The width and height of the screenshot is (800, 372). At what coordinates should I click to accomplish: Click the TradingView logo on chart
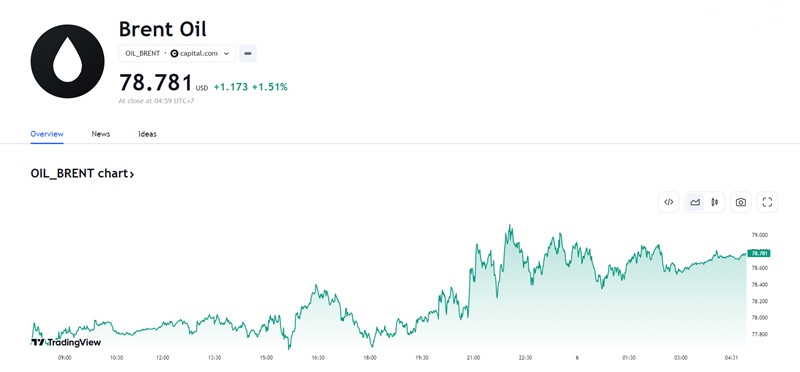tap(66, 342)
